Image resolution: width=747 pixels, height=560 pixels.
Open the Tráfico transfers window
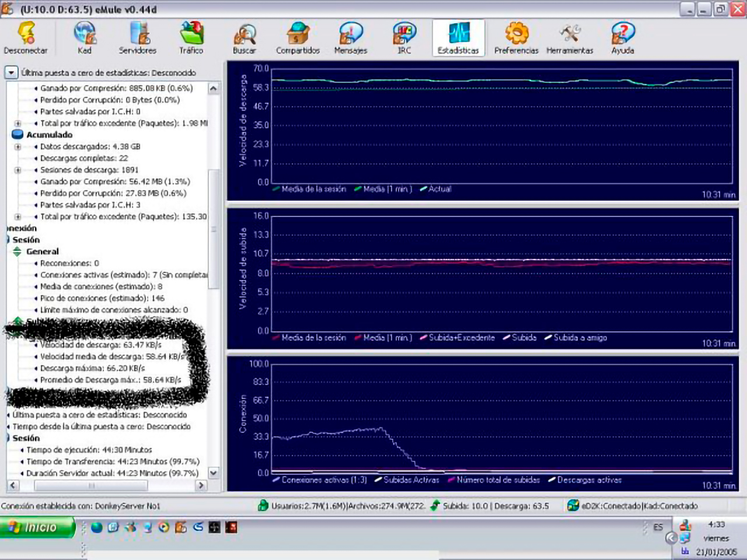pos(191,38)
